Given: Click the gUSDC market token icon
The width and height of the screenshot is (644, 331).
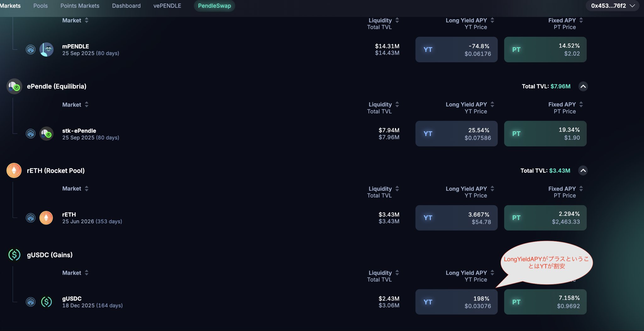Looking at the screenshot, I should [46, 302].
